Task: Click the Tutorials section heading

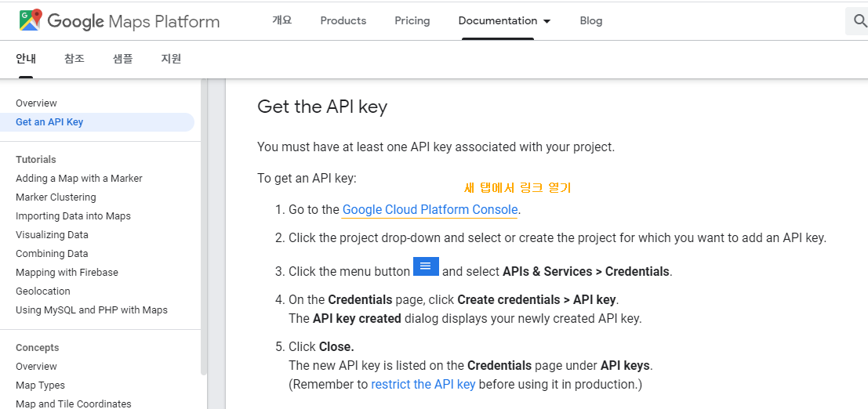Action: (35, 159)
